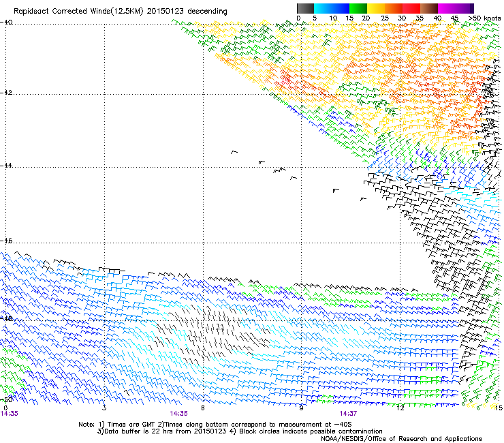Click the purple '14:37' time stamp
504x443 pixels.
click(348, 414)
